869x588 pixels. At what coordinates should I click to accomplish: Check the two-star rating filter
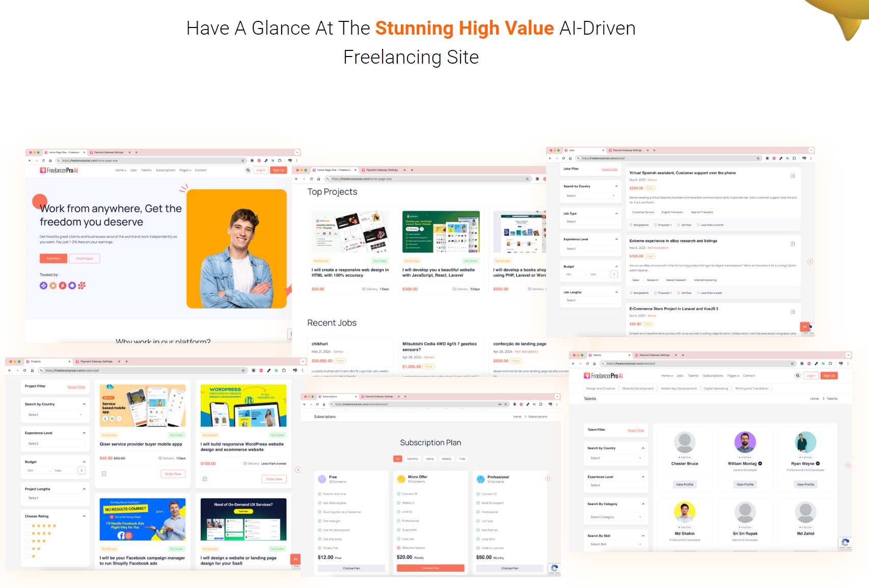[x=28, y=549]
